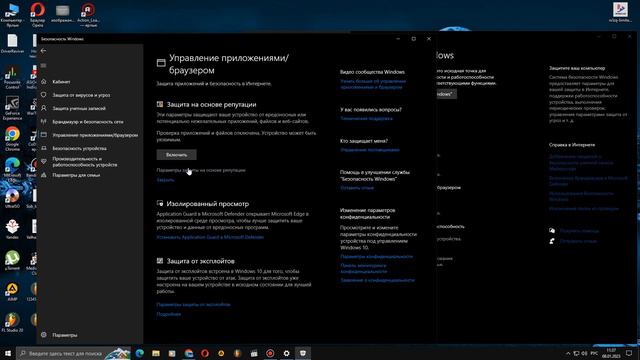Open the Windows community video link

pos(373,84)
